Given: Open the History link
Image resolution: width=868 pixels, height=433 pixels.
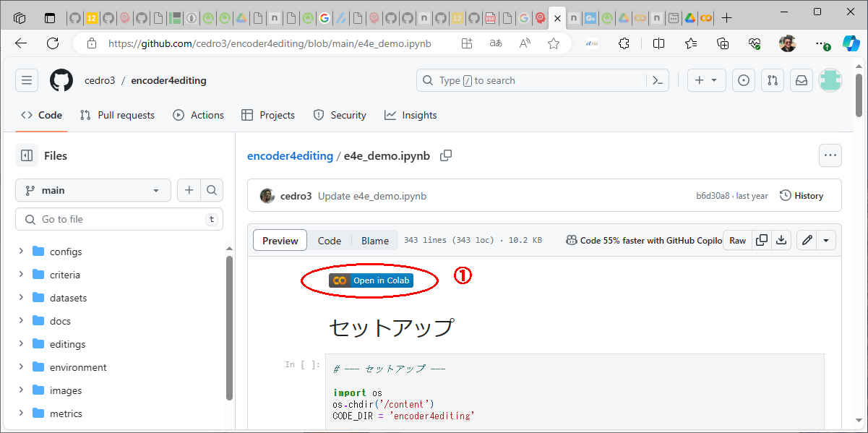Looking at the screenshot, I should point(802,195).
